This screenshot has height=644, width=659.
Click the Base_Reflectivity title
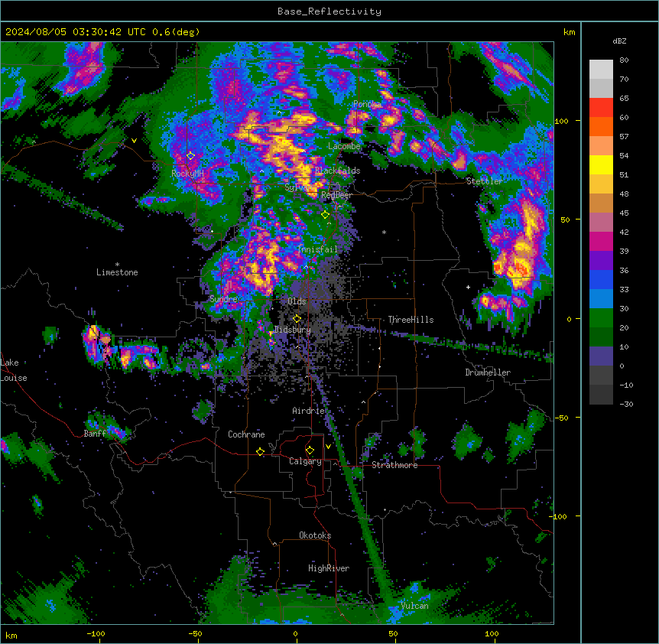[x=329, y=11]
